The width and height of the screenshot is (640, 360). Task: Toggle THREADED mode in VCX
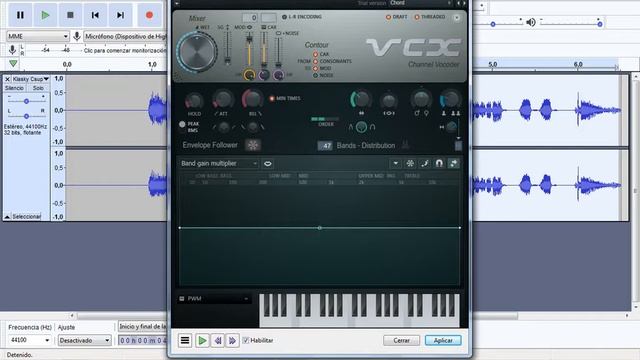(430, 17)
